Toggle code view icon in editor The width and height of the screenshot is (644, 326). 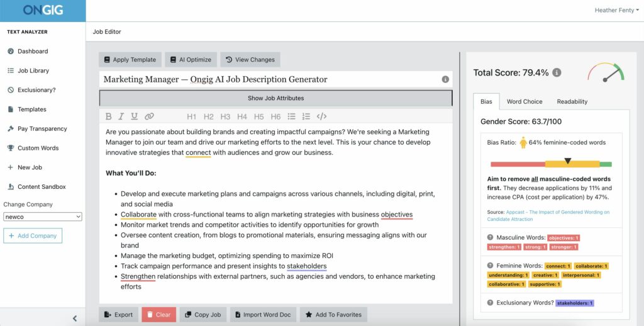[321, 116]
